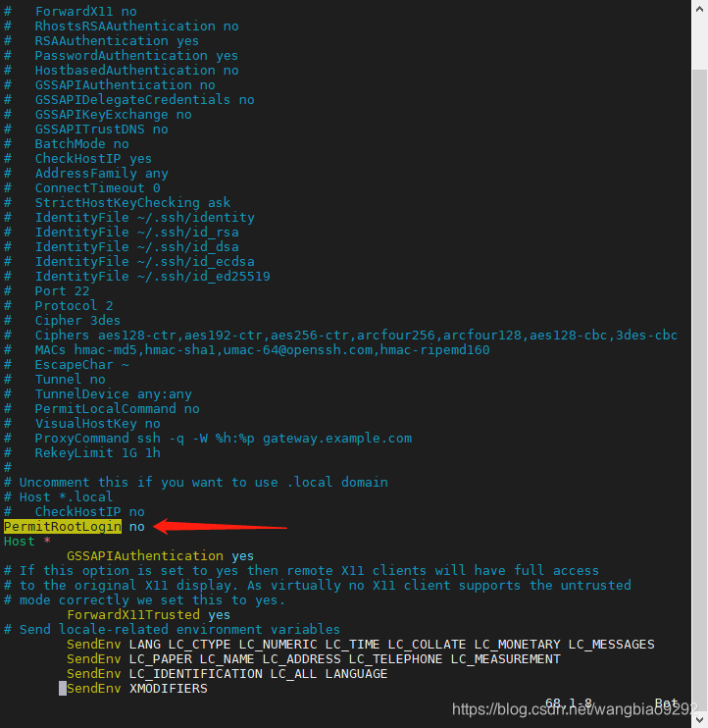Click 'CheckHostIP no' comment line

(75, 511)
